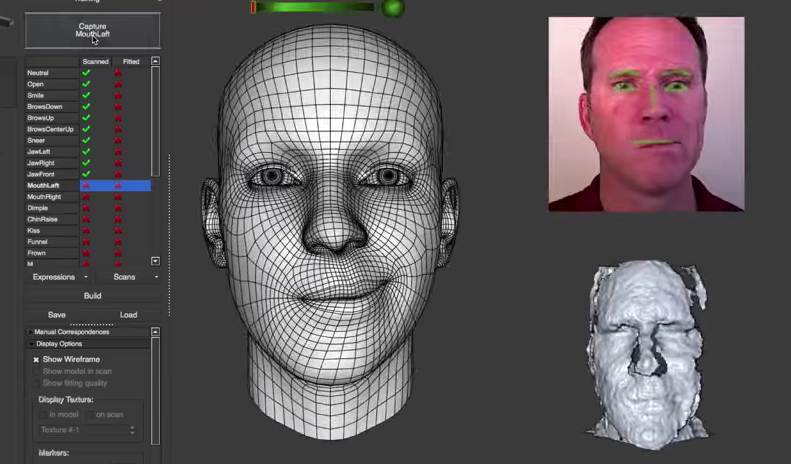Screen dimensions: 791x464
Task: Open the Texture #-1 selector
Action: [x=88, y=430]
